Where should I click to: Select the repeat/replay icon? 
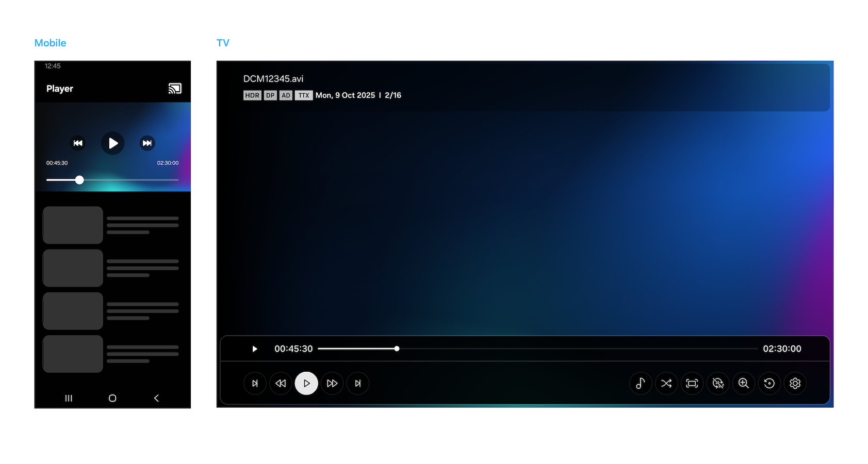coord(769,383)
